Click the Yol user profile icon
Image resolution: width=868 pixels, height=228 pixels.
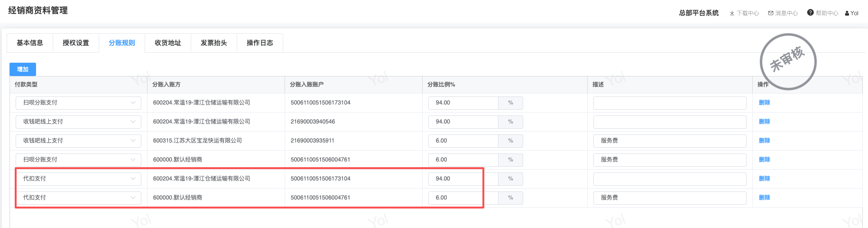click(x=847, y=13)
